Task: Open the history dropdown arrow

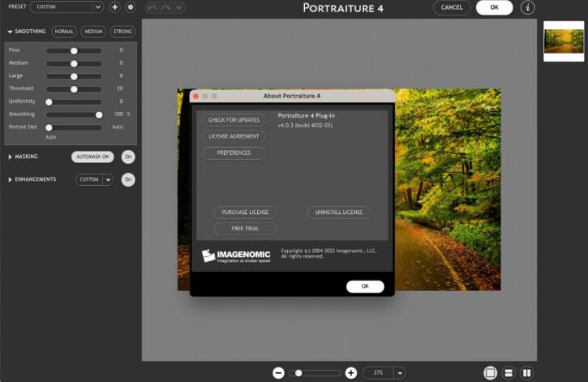Action: (179, 7)
